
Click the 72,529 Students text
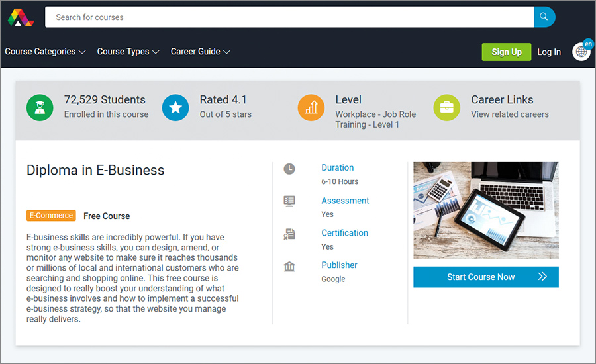coord(105,99)
